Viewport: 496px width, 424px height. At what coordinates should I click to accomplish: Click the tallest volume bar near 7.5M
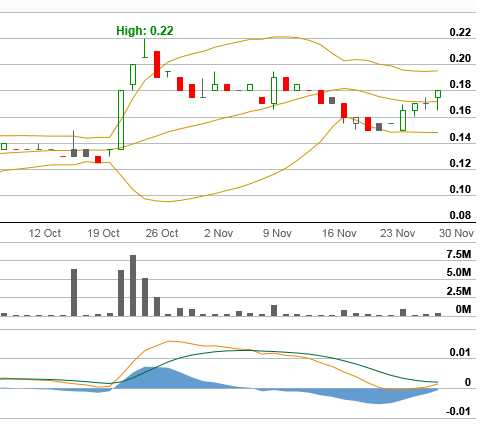133,285
